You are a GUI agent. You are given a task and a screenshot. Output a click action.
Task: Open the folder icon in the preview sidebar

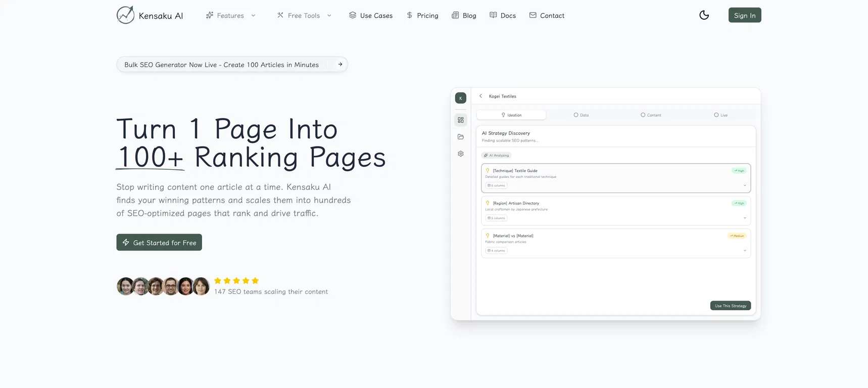click(461, 137)
